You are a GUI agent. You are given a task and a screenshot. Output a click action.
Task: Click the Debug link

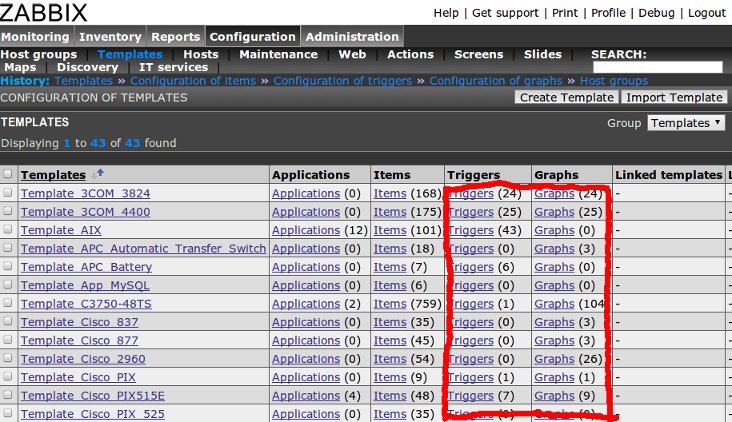pos(656,13)
